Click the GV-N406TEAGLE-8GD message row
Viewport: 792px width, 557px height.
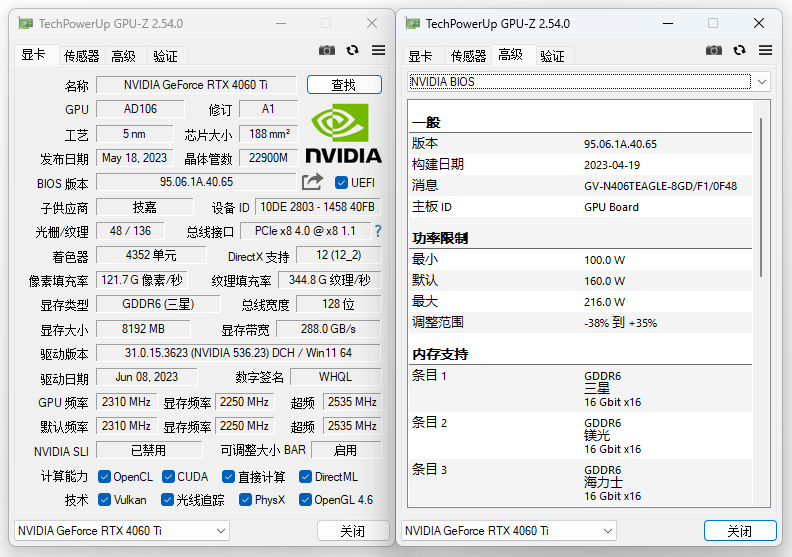click(580, 186)
